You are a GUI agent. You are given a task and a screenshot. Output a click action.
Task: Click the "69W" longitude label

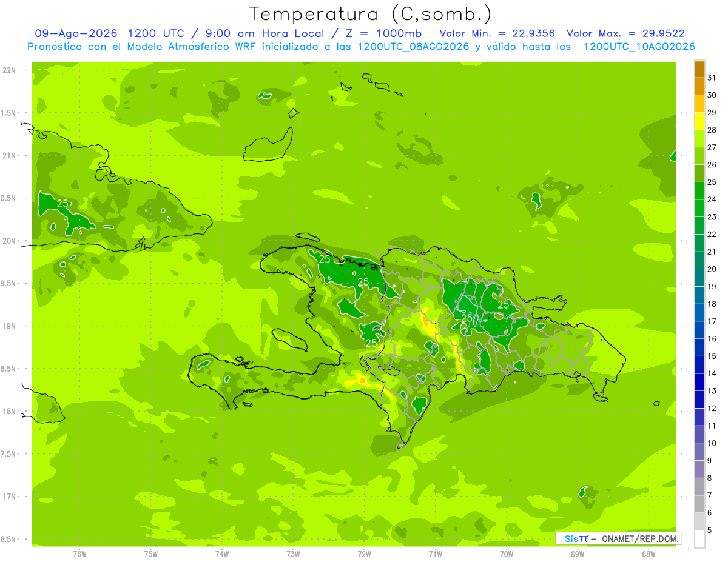point(578,554)
